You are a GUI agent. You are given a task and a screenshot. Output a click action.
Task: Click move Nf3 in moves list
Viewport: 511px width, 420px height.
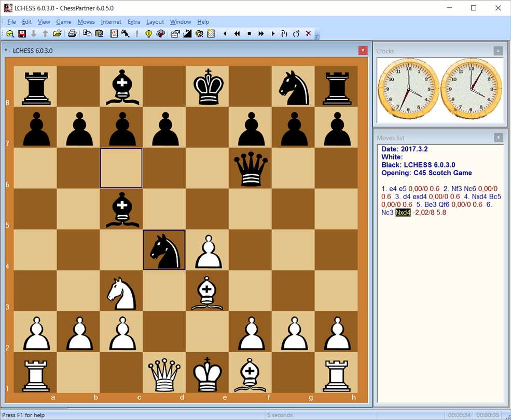click(x=457, y=189)
